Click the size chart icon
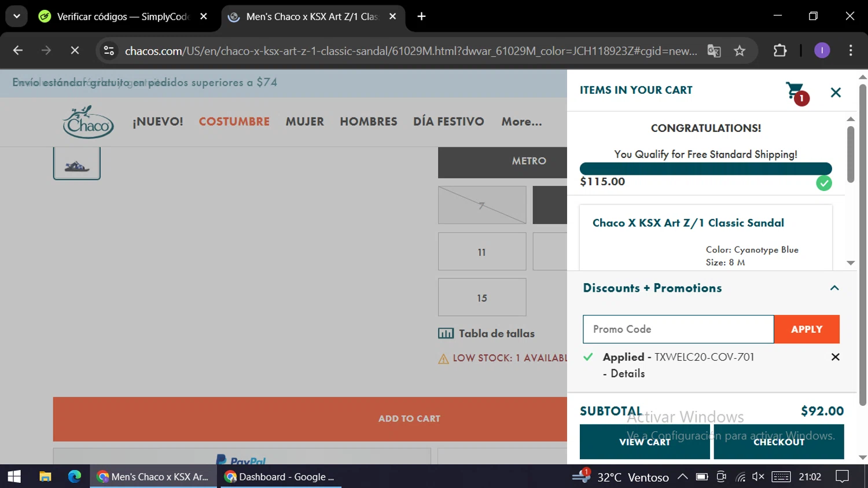868x488 pixels. [x=446, y=333]
